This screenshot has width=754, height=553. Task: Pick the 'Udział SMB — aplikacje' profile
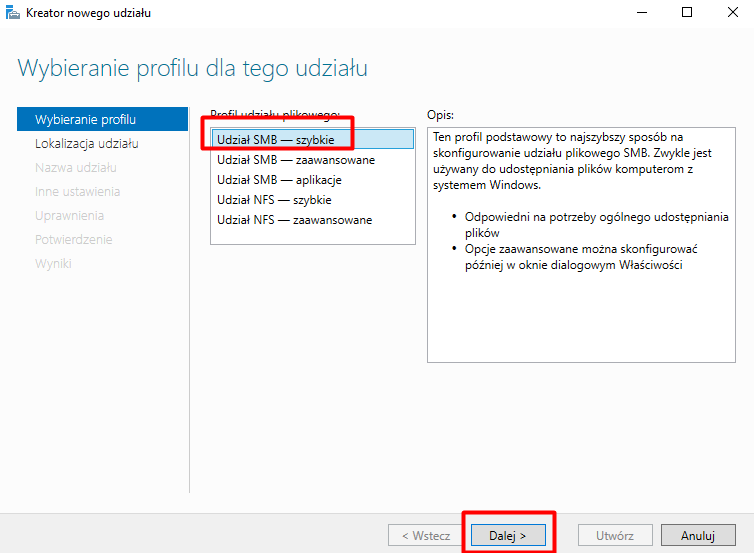pos(279,180)
